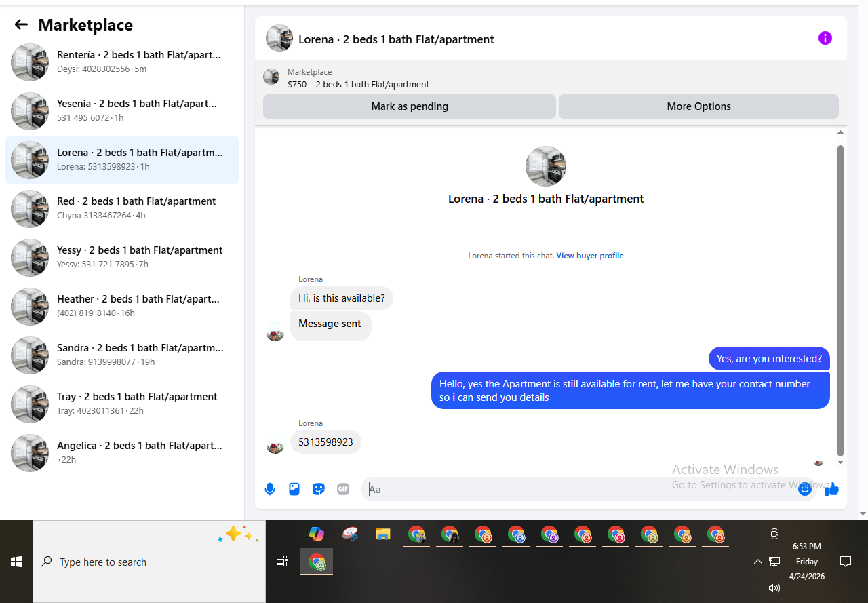
Task: Click the chat header title 'Lorena · 2 beds'
Action: [396, 39]
